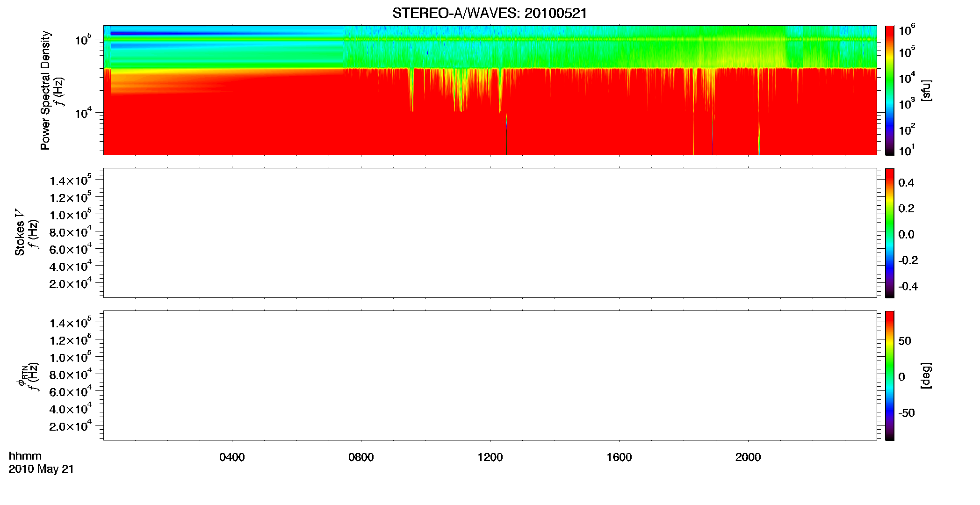This screenshot has height=505, width=980.
Task: Click the 0.4 label on Stokes colorbar
Action: tap(906, 183)
